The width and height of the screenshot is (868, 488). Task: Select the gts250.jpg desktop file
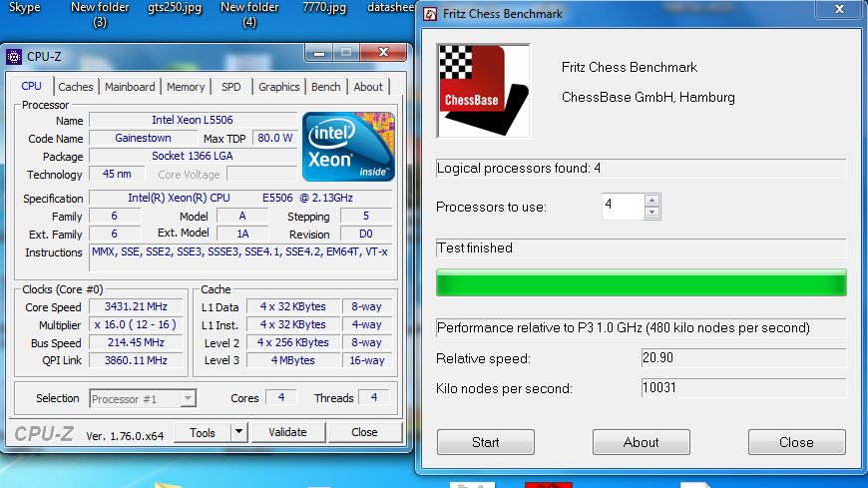click(173, 8)
